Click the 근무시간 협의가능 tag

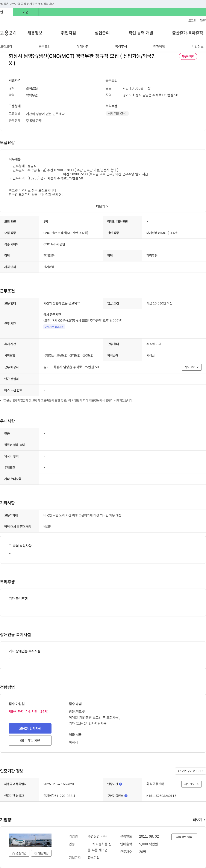(x=54, y=327)
